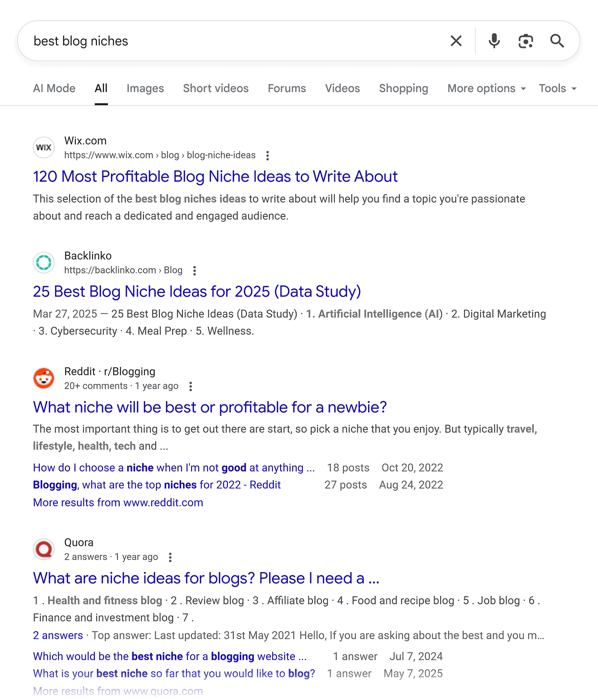Viewport: 598px width, 700px height.
Task: Open '120 Most Profitable Blog Niche Ideas' result
Action: point(215,176)
